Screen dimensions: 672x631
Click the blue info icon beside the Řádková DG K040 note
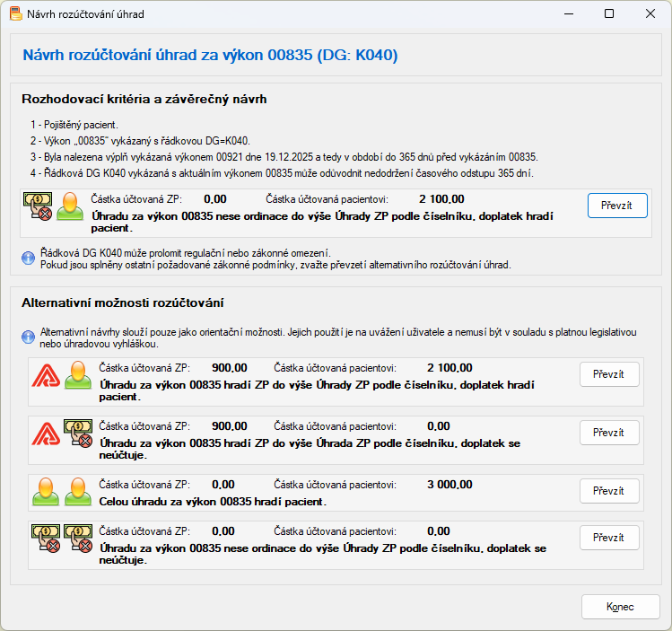tap(28, 259)
